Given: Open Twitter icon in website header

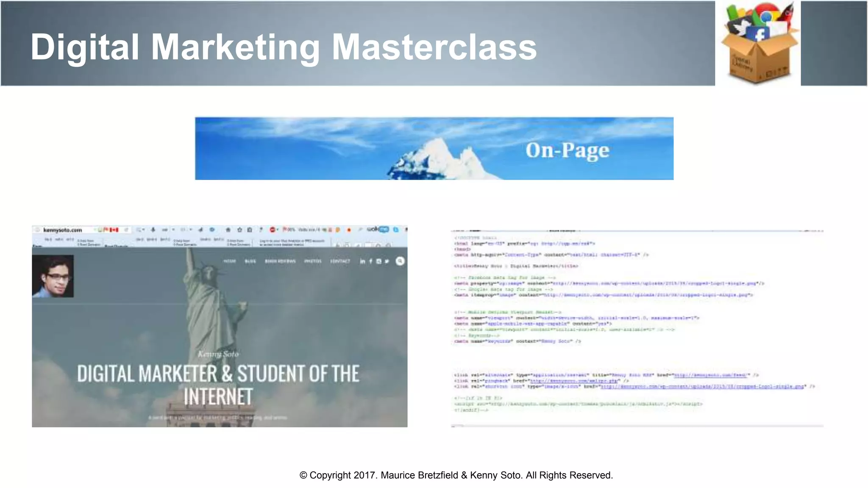Looking at the screenshot, I should tap(387, 261).
